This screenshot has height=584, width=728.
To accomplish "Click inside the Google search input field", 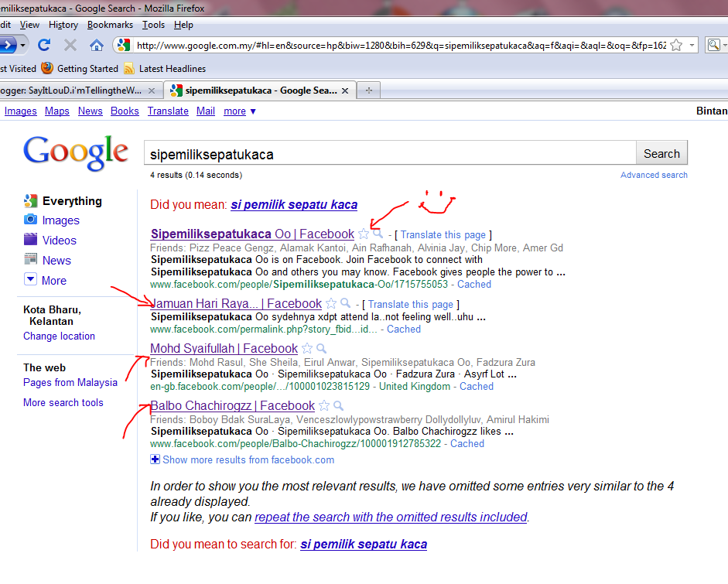I will tap(390, 153).
